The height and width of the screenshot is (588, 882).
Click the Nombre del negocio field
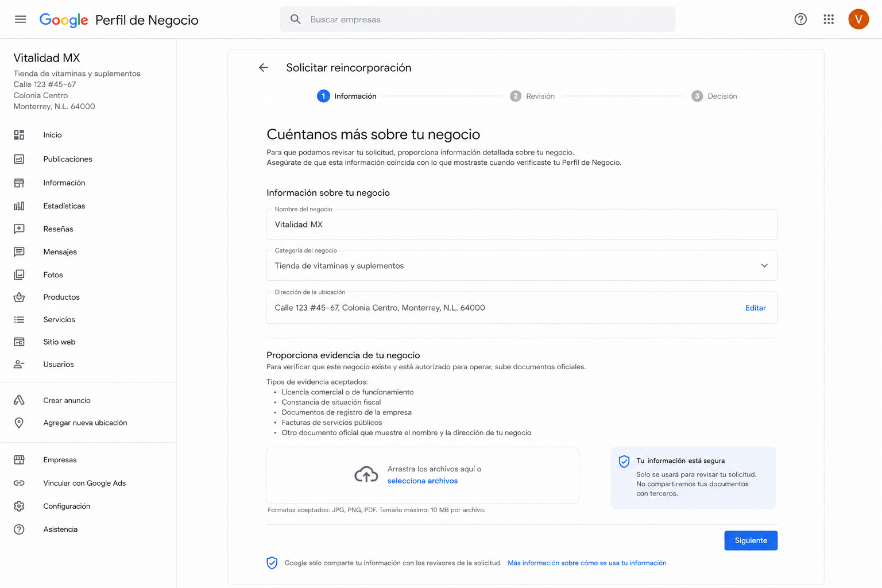click(x=521, y=224)
